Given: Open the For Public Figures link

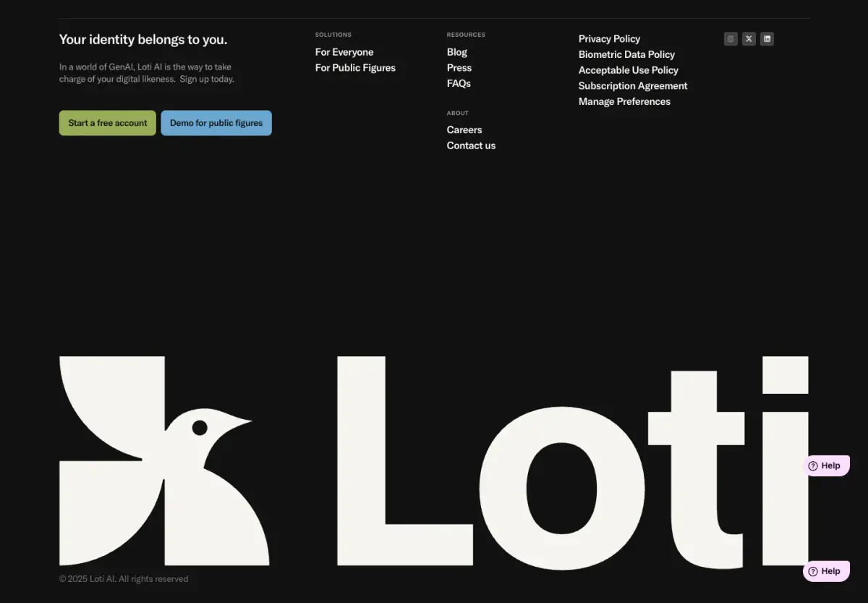Looking at the screenshot, I should pyautogui.click(x=355, y=68).
